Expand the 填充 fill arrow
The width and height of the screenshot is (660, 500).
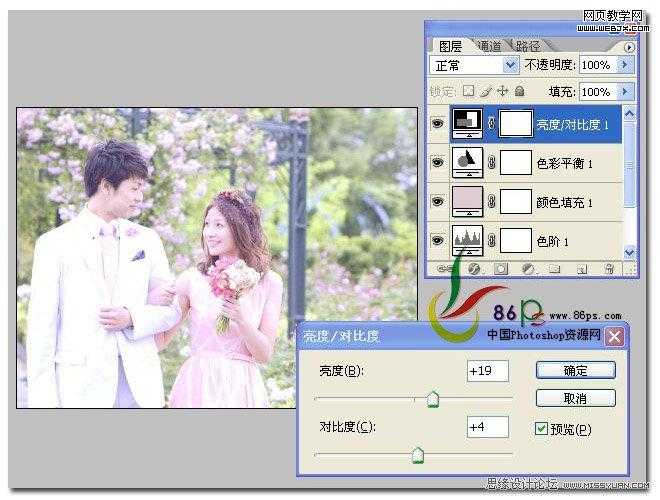pos(625,91)
